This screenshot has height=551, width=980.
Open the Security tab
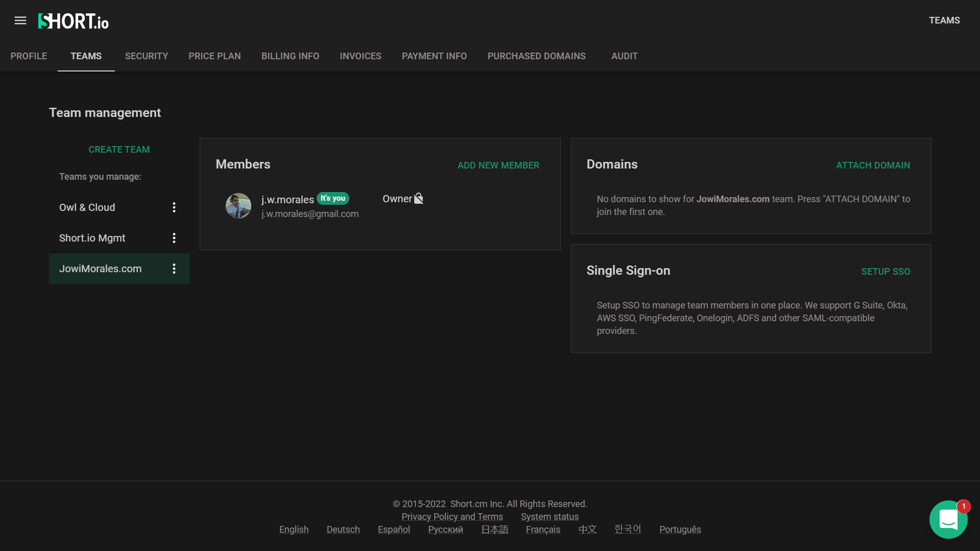[x=147, y=56]
